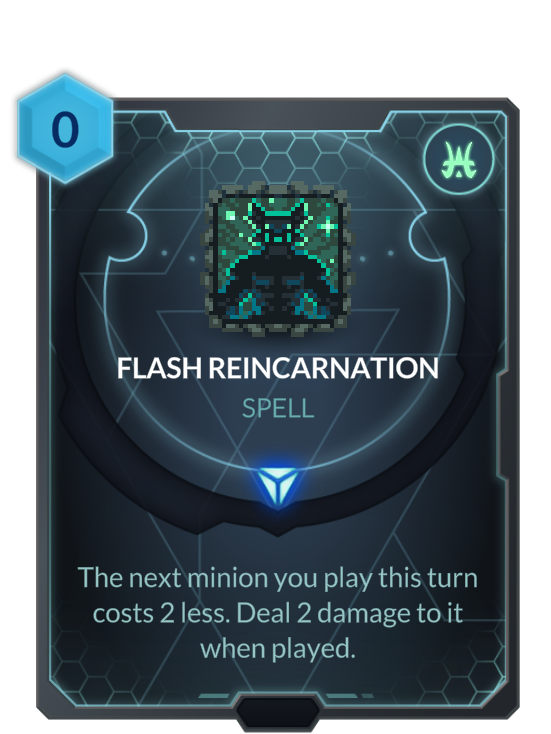Click the right side bracket on the card frame
Screen dimensions: 551x734
coord(502,426)
